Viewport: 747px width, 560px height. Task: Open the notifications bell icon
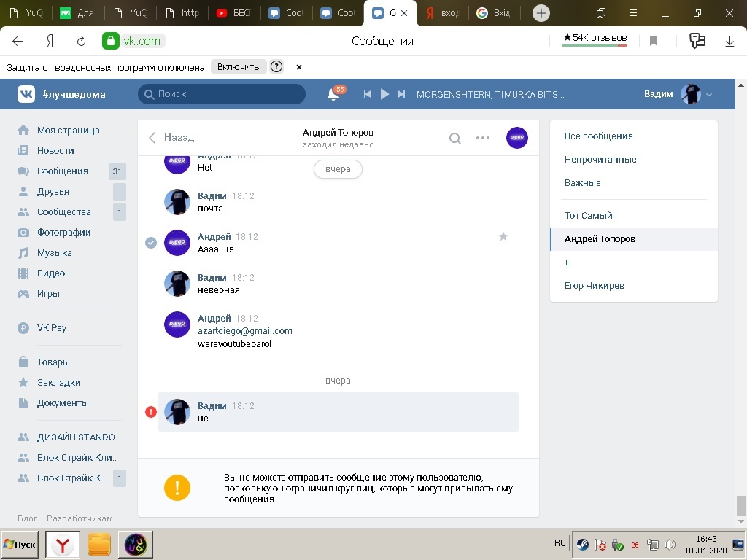pyautogui.click(x=333, y=94)
